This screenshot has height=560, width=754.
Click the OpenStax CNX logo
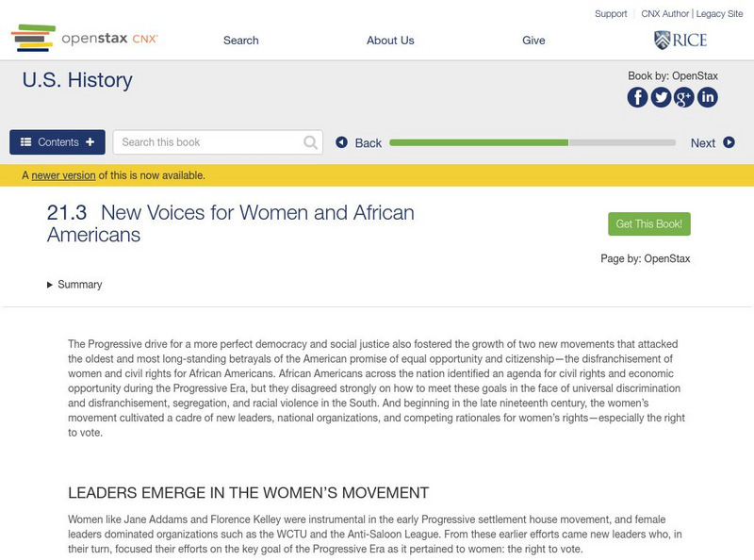85,39
